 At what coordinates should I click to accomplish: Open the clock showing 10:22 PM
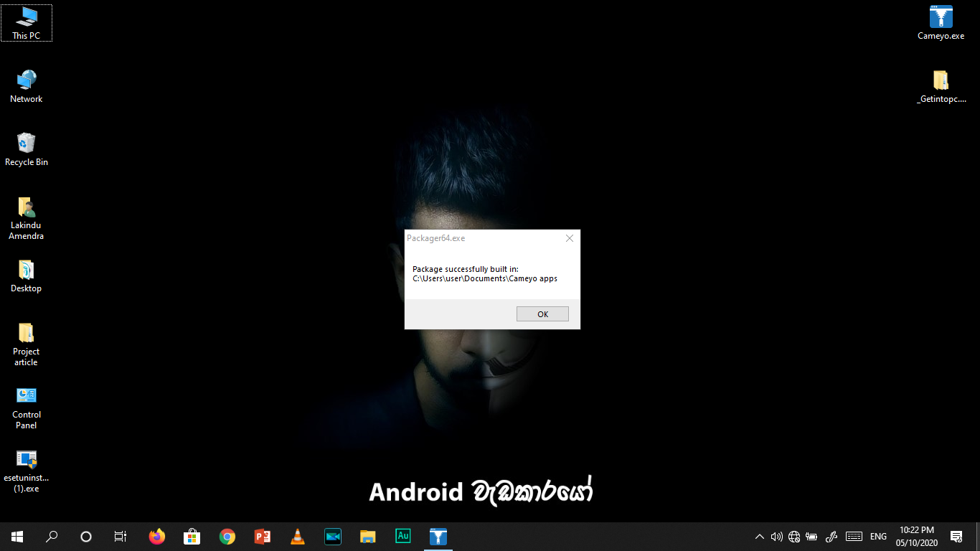917,537
